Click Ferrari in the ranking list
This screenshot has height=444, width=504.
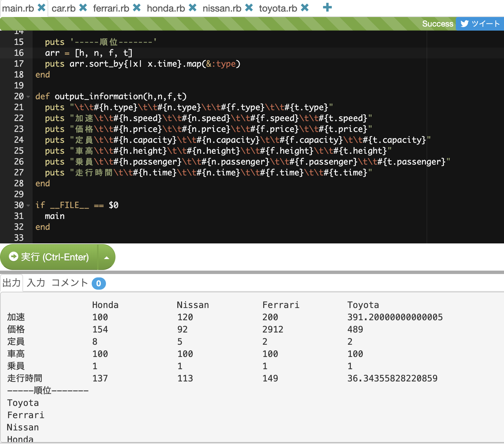(26, 415)
